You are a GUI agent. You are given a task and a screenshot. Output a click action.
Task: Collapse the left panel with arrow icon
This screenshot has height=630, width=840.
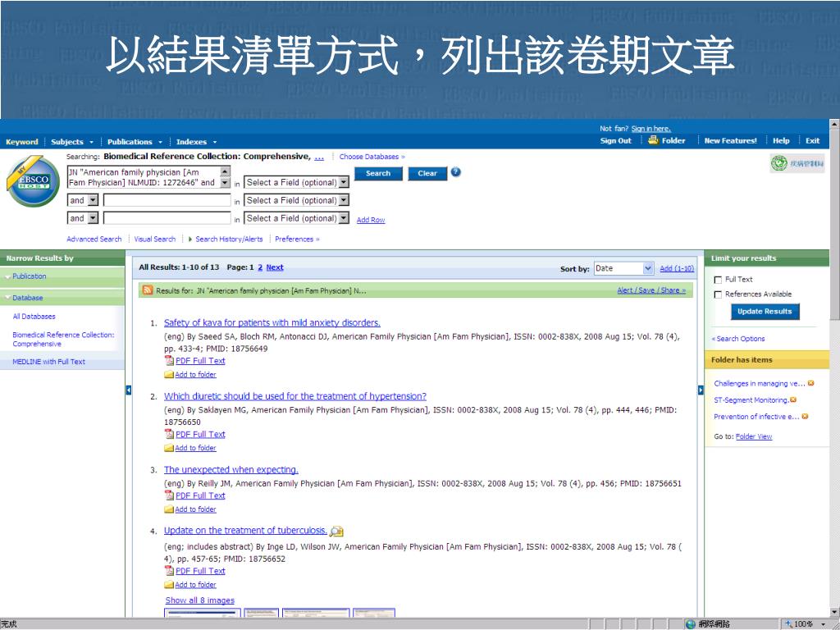(x=129, y=390)
